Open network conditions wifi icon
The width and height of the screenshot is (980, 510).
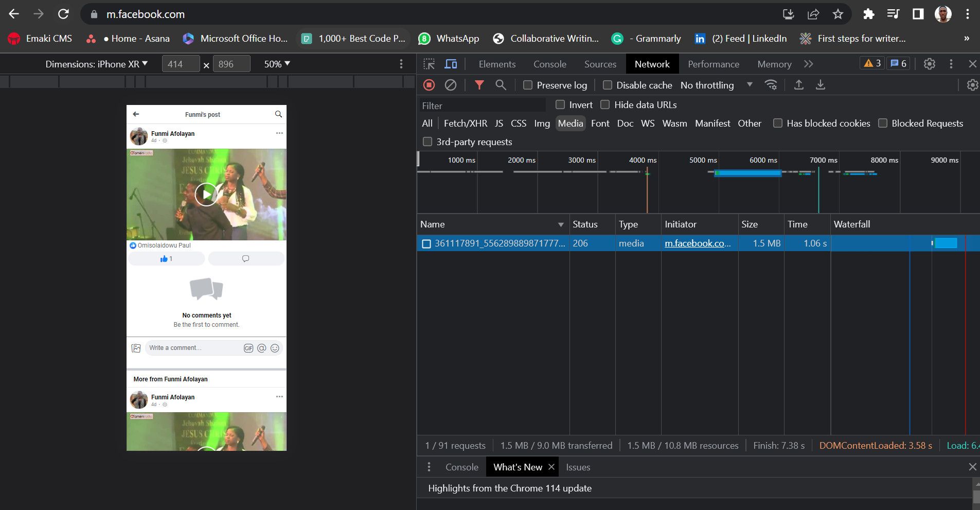(x=771, y=85)
